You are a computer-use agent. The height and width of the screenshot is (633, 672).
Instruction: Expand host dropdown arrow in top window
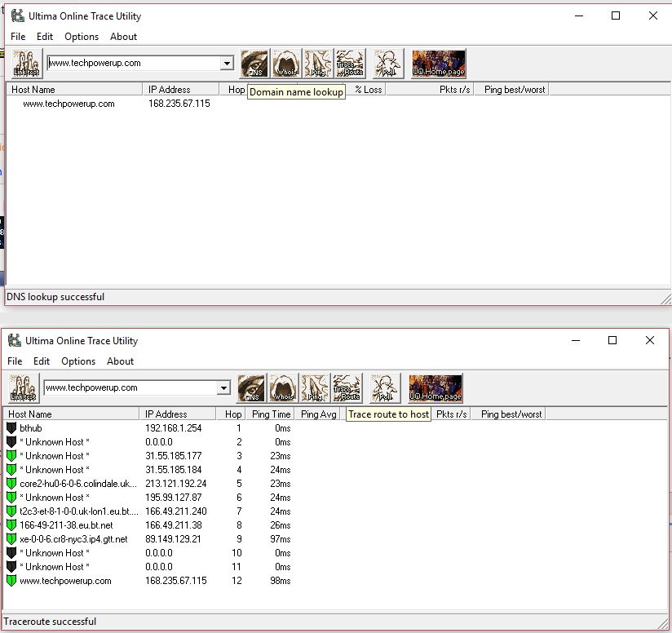click(x=227, y=64)
